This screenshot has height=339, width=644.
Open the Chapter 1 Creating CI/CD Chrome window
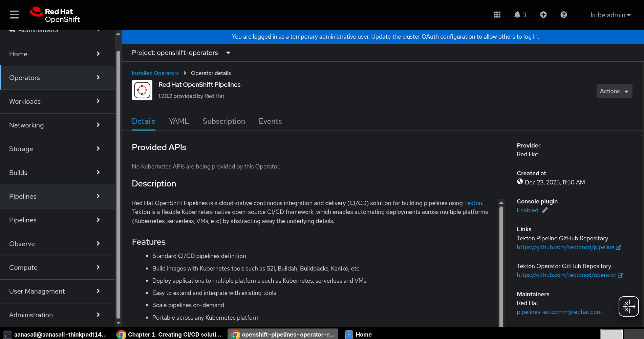[x=169, y=335]
